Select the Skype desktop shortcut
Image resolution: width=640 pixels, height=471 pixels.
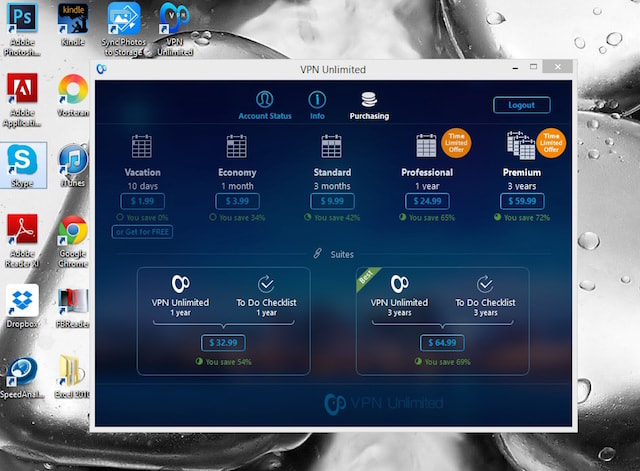tap(22, 166)
